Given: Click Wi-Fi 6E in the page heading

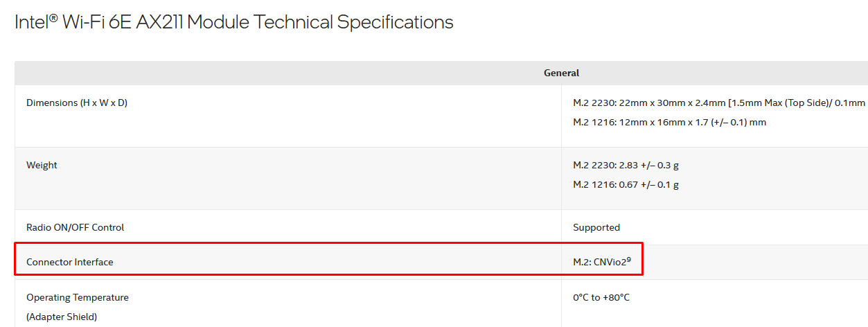Looking at the screenshot, I should tap(96, 22).
